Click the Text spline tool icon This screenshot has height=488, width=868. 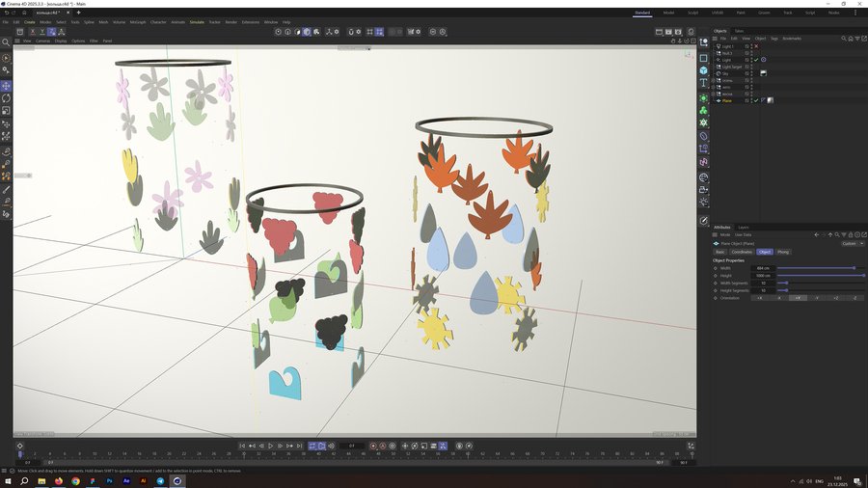coord(704,84)
